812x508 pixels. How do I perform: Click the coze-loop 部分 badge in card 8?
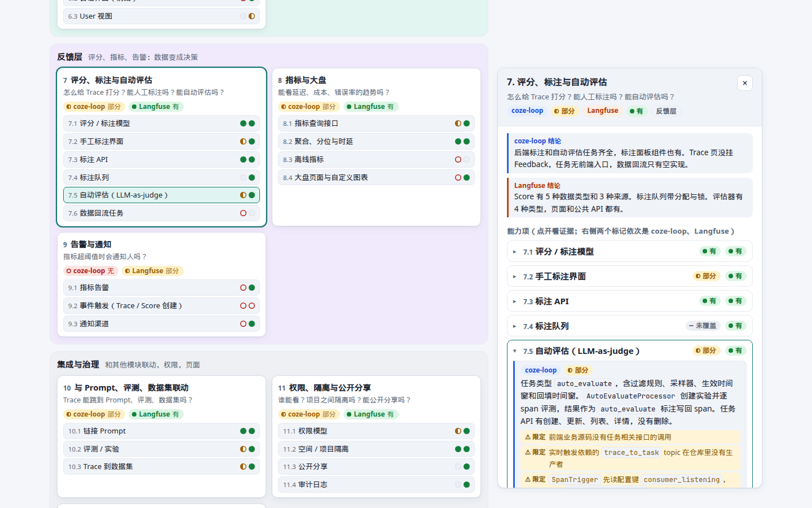pyautogui.click(x=308, y=107)
